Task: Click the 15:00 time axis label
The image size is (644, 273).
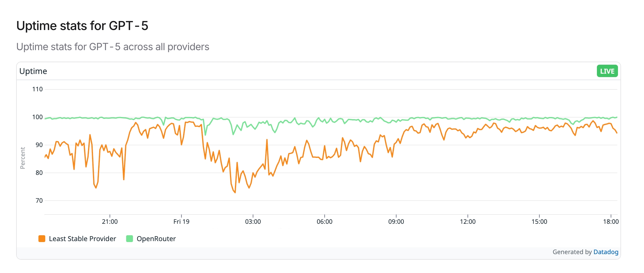Action: [539, 222]
